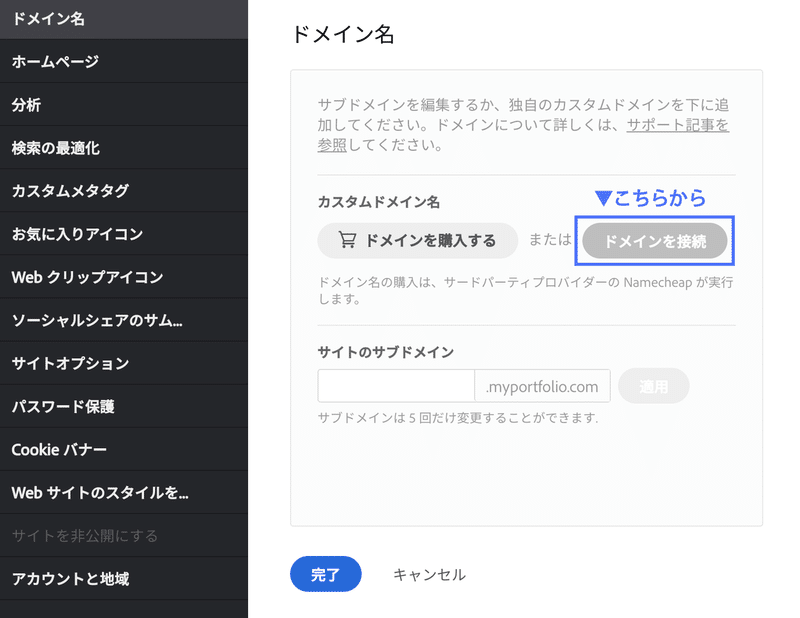Click the blue 完了 button

(326, 574)
